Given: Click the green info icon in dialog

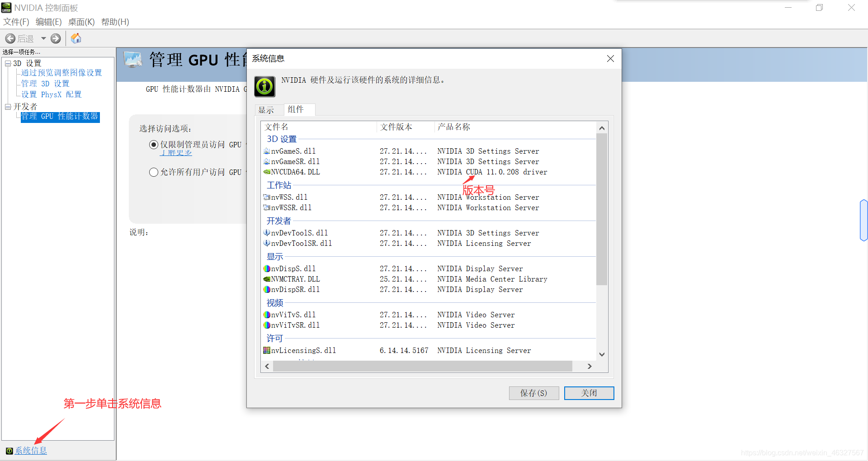Looking at the screenshot, I should pyautogui.click(x=264, y=86).
